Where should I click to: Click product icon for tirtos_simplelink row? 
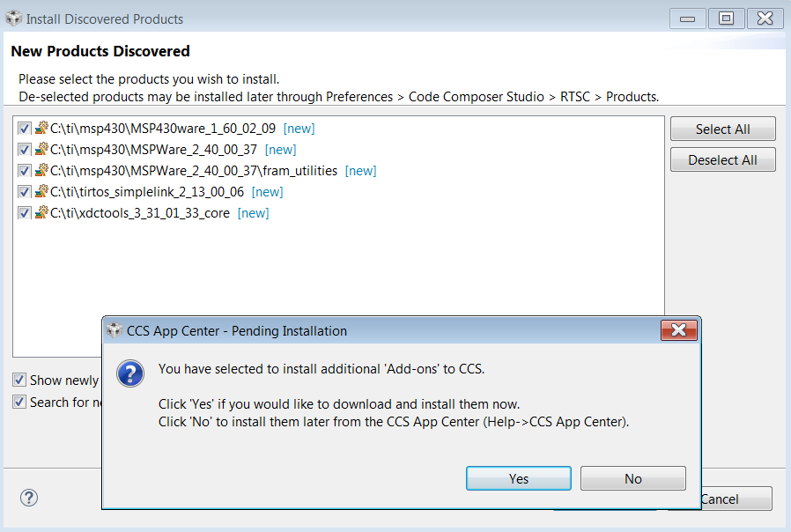click(41, 192)
